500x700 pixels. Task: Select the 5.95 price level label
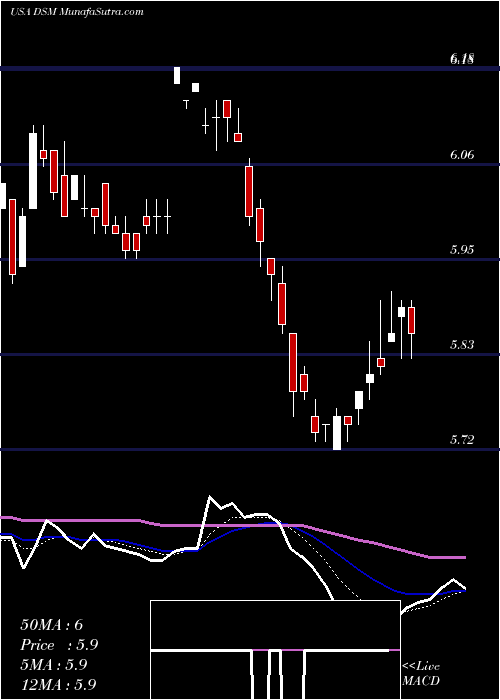461,250
